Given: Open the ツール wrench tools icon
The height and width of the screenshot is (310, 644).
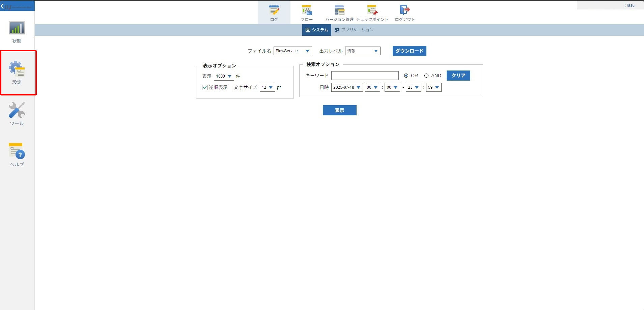Looking at the screenshot, I should [x=17, y=111].
